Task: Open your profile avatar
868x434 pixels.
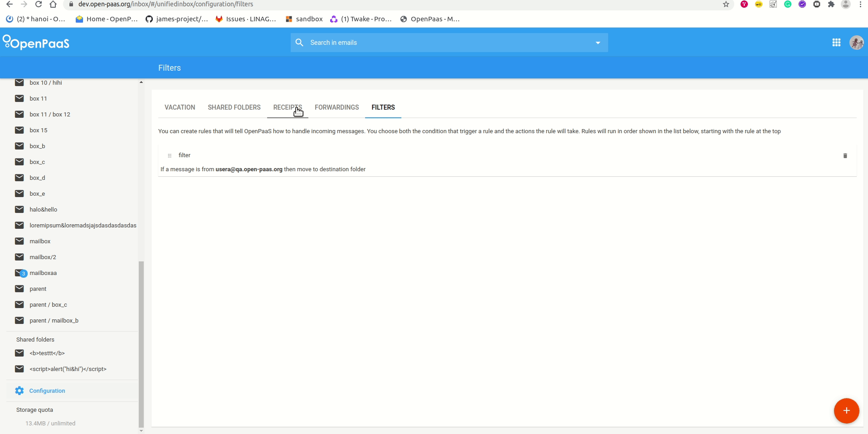Action: (856, 42)
